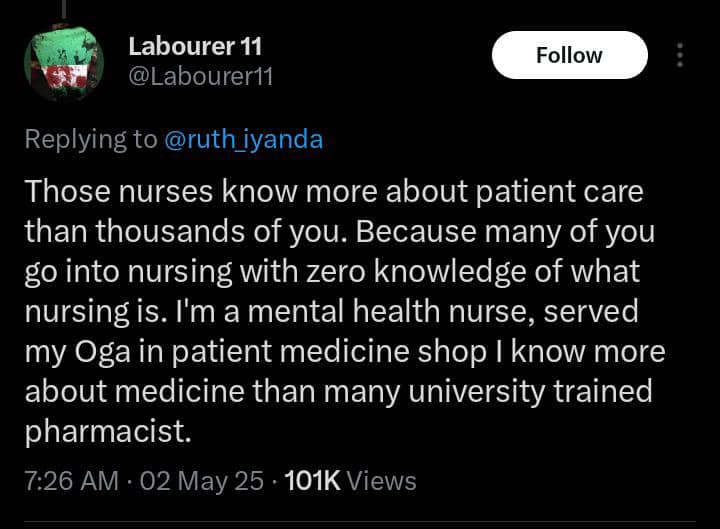Open Labourer 11's profile picture

click(64, 63)
